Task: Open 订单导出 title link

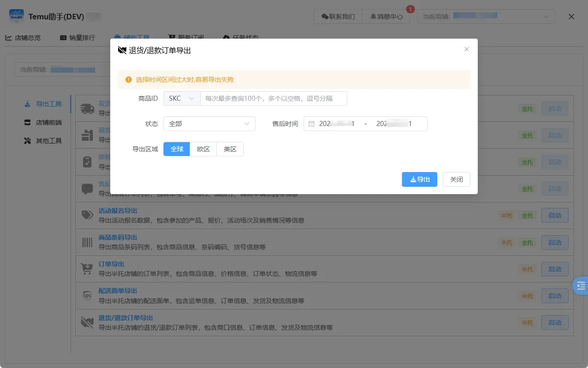Action: point(111,264)
